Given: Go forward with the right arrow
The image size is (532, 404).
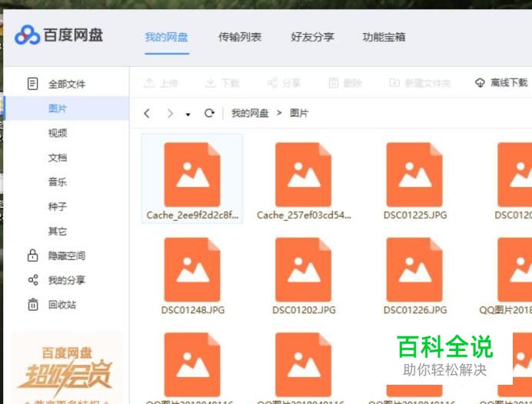Looking at the screenshot, I should point(170,113).
